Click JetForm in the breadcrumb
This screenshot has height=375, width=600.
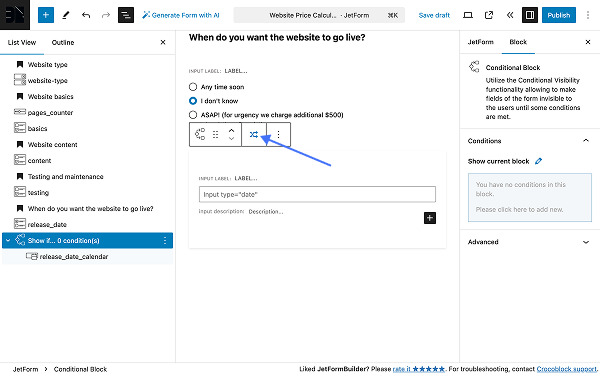25,369
